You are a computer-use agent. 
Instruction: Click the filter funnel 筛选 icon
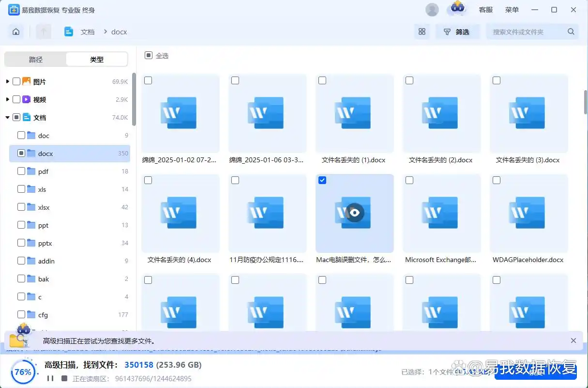pos(457,31)
